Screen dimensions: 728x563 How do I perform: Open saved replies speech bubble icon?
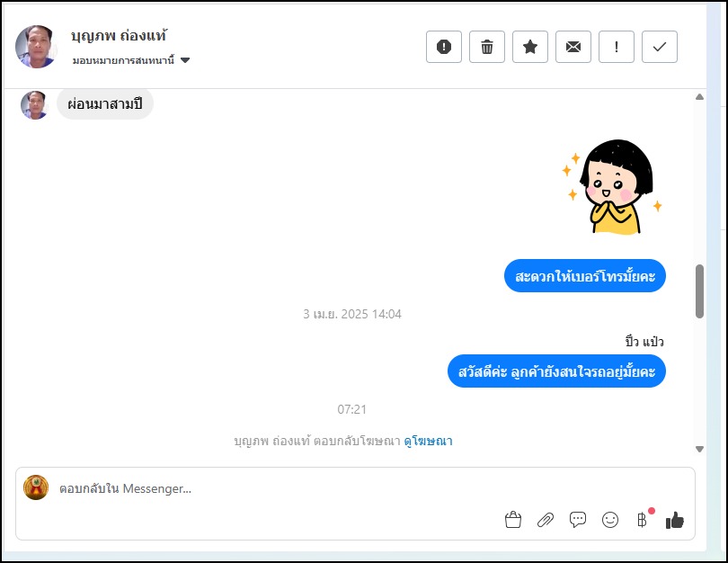(578, 520)
